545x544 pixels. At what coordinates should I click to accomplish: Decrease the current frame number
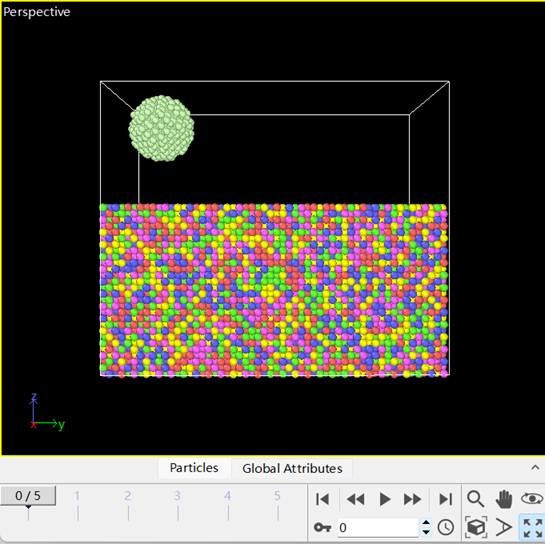point(426,532)
